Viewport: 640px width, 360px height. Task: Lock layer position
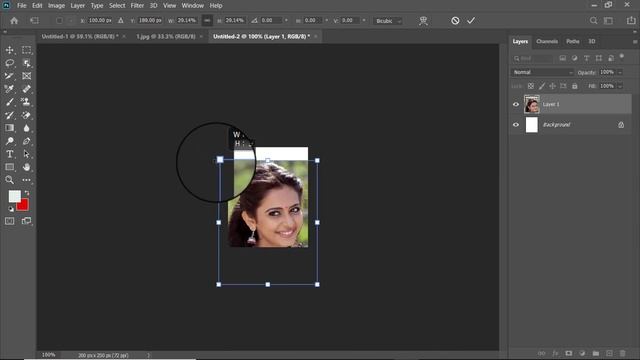point(552,86)
